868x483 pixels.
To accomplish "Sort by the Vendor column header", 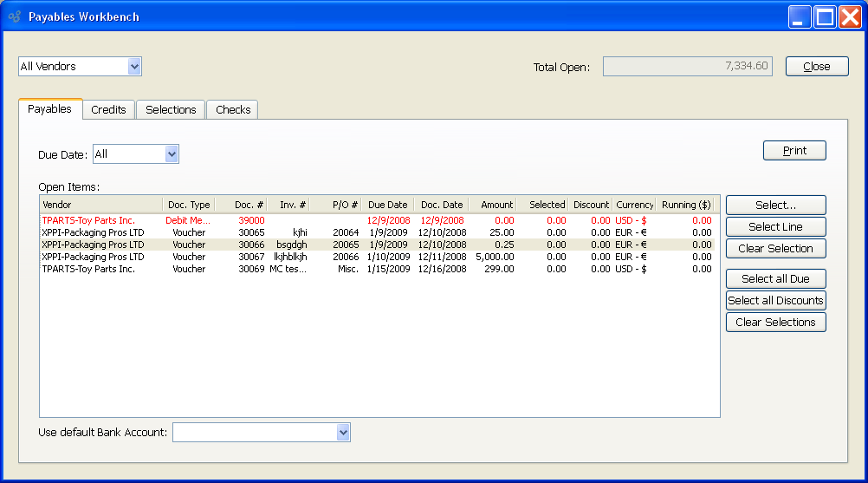I will tap(100, 205).
